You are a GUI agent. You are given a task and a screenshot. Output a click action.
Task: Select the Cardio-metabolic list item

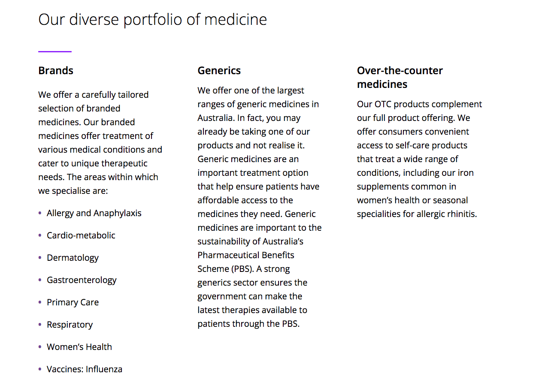[81, 235]
